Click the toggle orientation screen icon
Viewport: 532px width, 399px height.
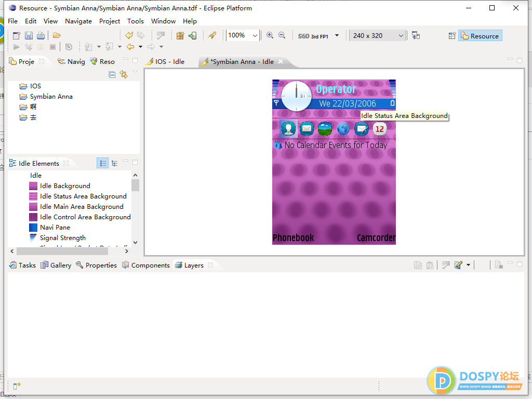(416, 35)
